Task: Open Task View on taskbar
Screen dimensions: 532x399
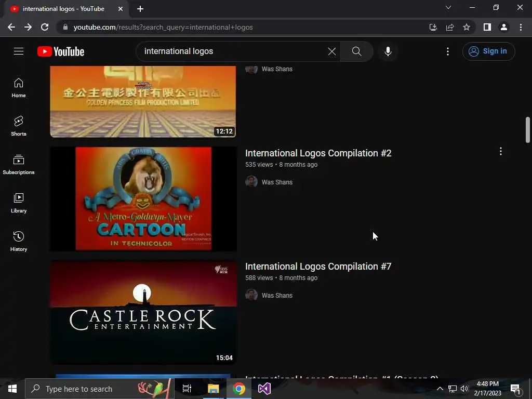Action: (187, 389)
